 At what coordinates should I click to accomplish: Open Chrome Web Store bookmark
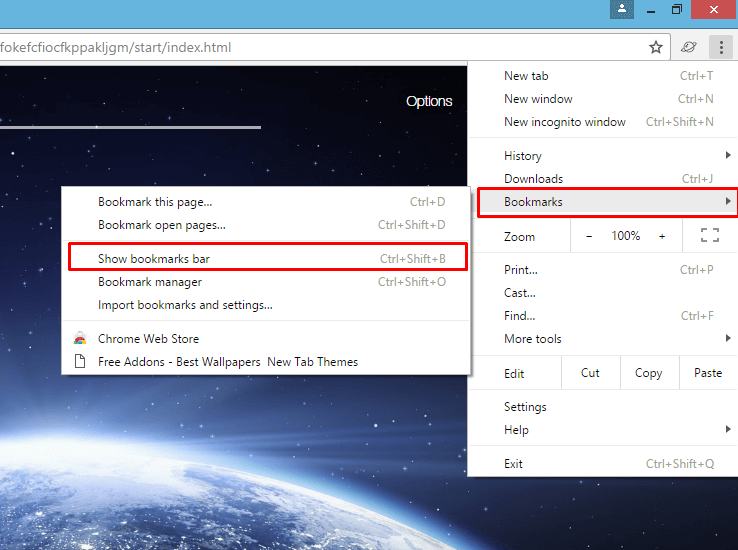click(148, 339)
